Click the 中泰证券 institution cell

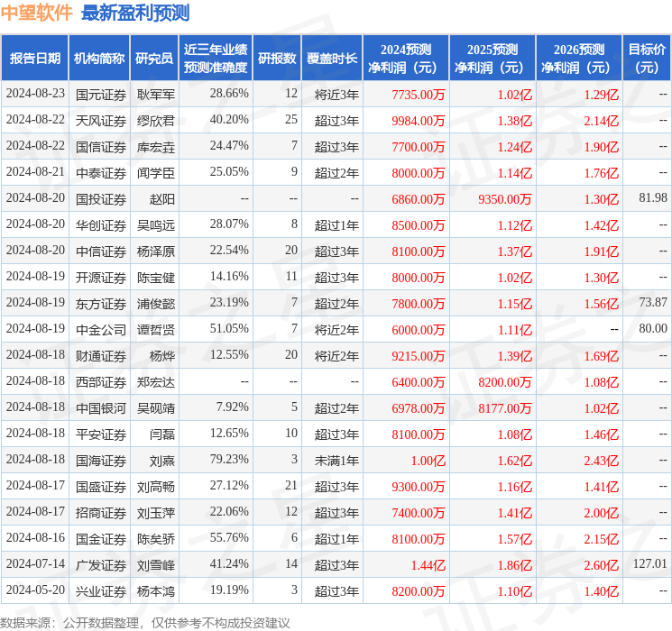(x=101, y=173)
